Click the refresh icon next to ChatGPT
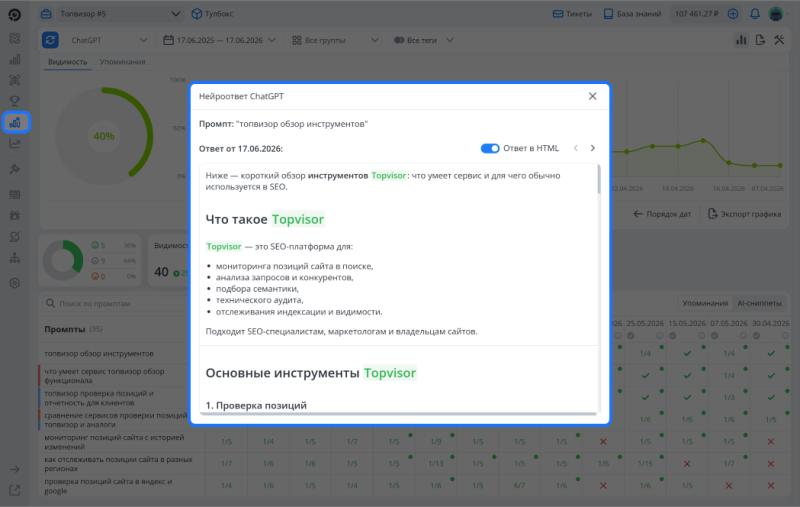 pos(50,40)
